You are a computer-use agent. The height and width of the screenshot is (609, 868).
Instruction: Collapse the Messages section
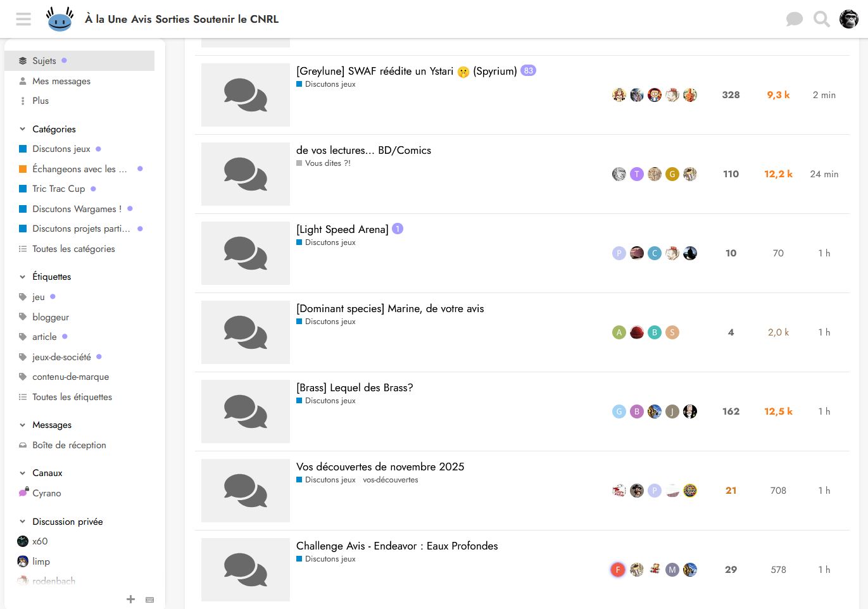point(23,425)
